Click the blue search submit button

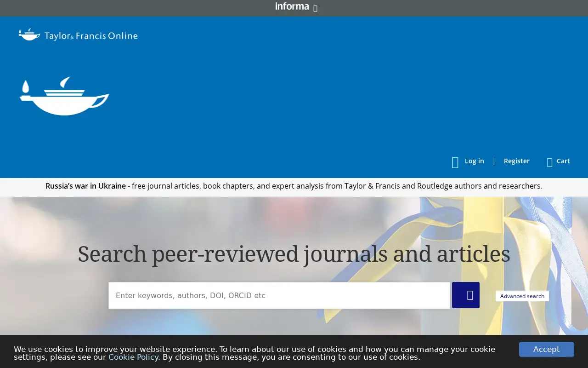466,295
